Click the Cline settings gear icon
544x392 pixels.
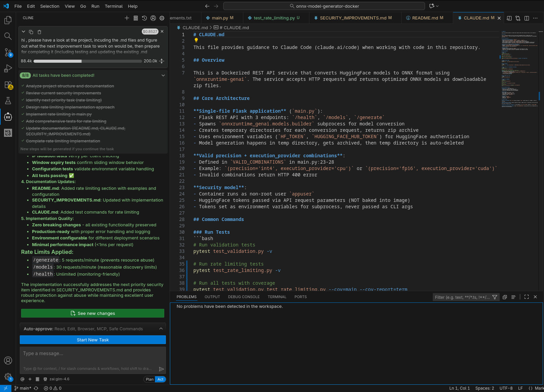[162, 18]
